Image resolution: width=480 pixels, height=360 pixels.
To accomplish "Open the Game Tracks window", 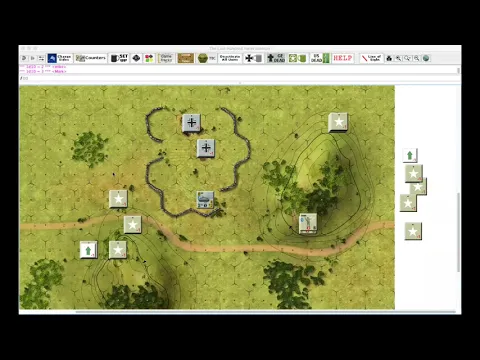I will [166, 58].
